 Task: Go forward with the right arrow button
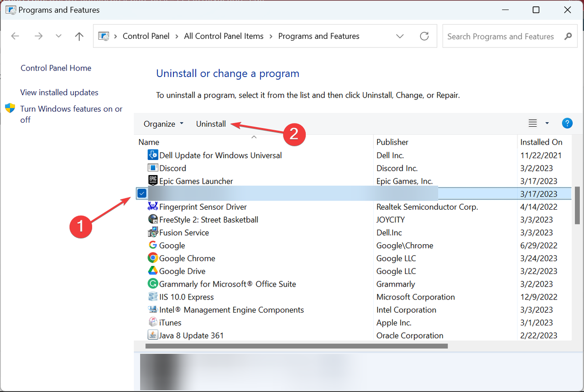pos(38,36)
